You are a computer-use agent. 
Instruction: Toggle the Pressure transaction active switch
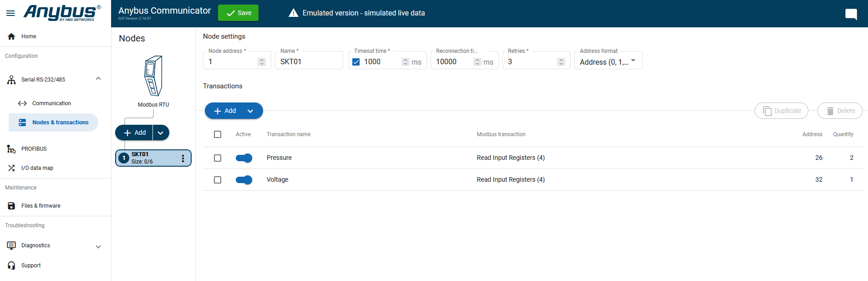coord(244,158)
